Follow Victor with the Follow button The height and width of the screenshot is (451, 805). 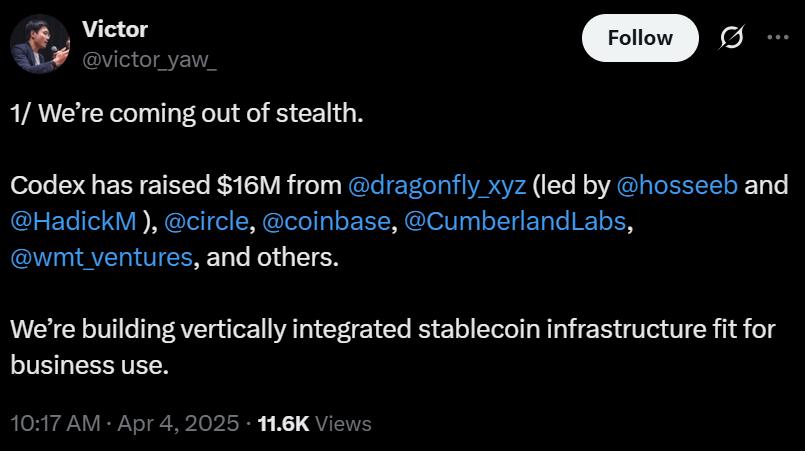coord(640,38)
